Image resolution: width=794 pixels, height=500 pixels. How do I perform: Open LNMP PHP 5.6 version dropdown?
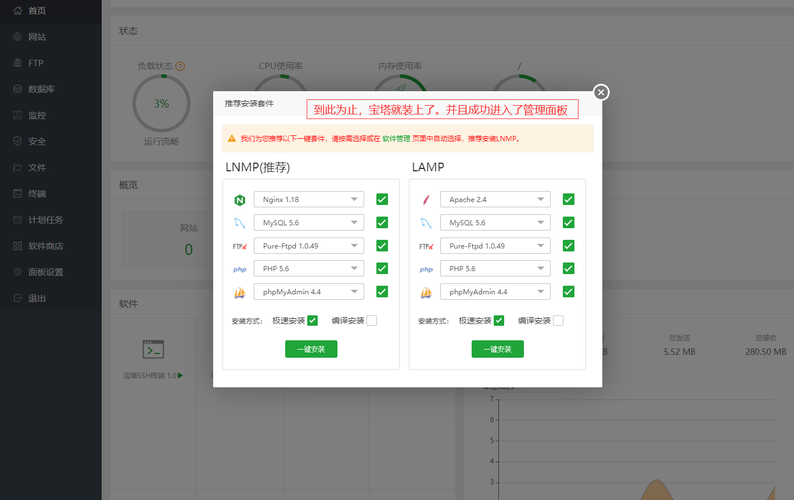click(309, 268)
